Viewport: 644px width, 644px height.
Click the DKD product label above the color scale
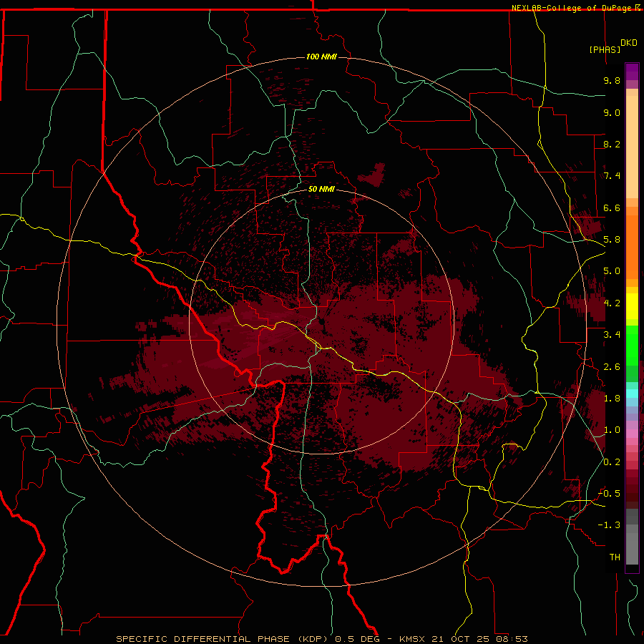pyautogui.click(x=629, y=43)
